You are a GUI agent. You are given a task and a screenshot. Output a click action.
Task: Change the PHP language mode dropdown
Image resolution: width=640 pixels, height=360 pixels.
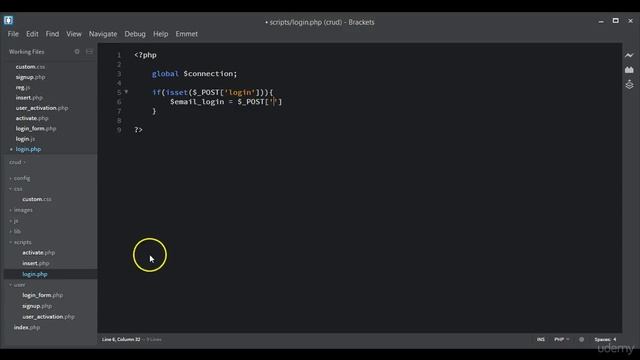click(561, 339)
